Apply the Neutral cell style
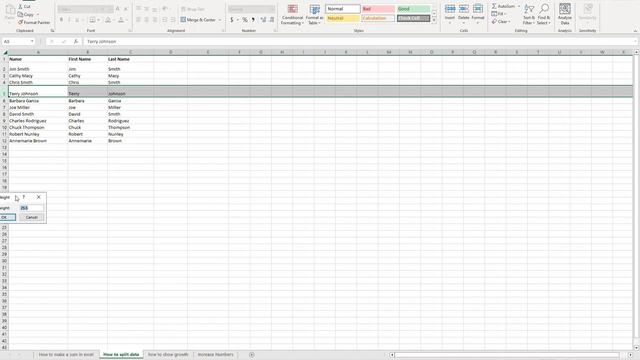 click(x=343, y=18)
